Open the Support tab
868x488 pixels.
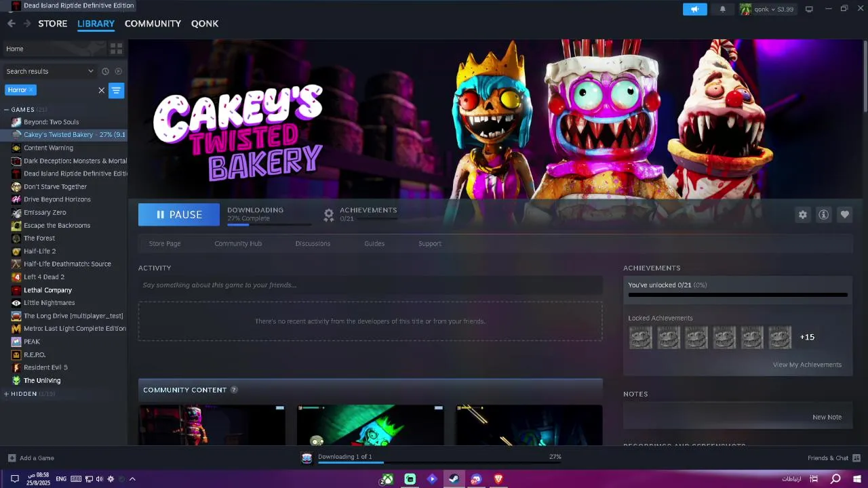pyautogui.click(x=430, y=243)
